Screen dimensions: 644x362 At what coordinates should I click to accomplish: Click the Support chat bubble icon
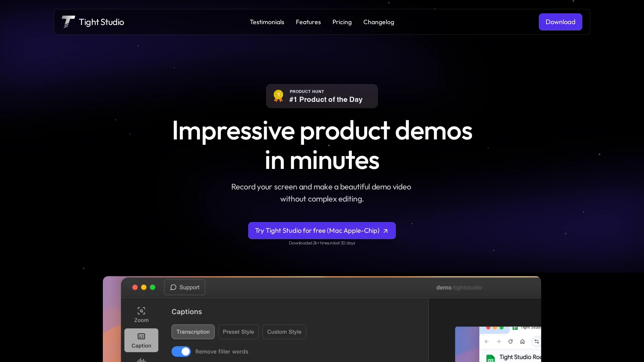(x=173, y=287)
